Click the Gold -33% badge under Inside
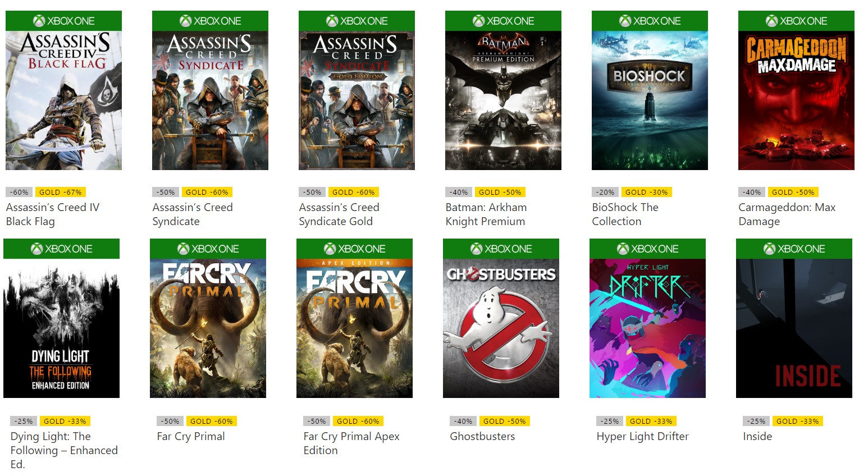Screen dimensions: 868x476 tap(797, 421)
